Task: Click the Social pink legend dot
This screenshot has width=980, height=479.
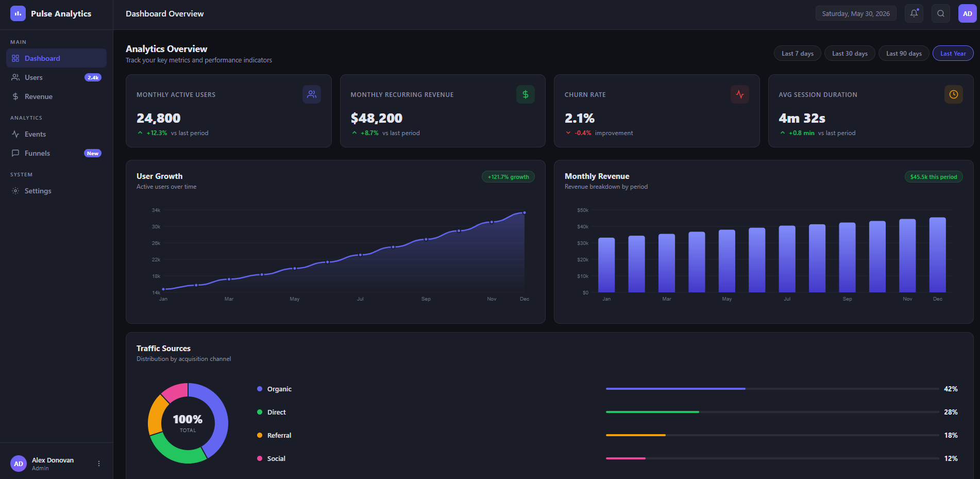Action: 260,458
